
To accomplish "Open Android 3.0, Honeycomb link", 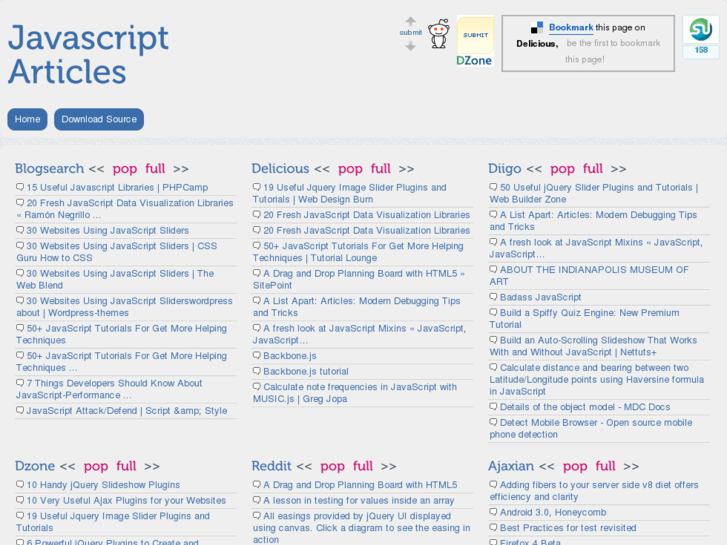I will point(553,512).
